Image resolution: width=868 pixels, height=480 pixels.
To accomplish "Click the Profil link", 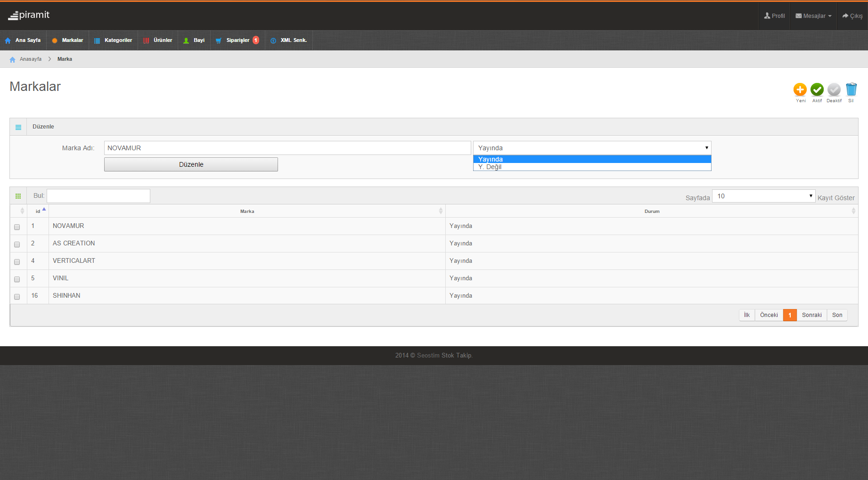I will click(775, 16).
